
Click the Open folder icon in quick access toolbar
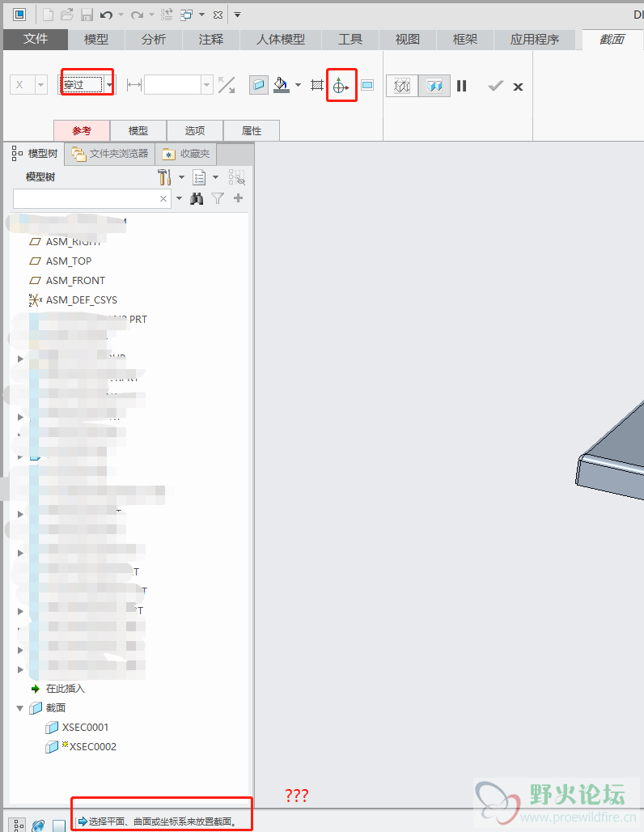(67, 15)
